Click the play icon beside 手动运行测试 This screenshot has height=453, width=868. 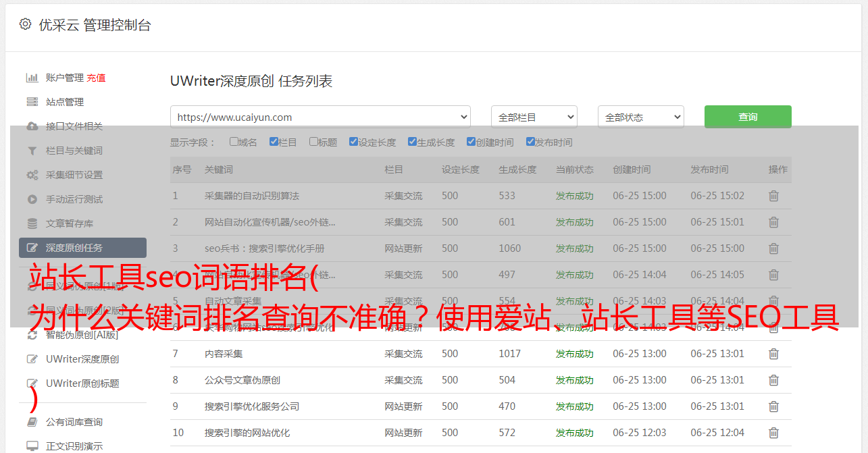pyautogui.click(x=32, y=199)
